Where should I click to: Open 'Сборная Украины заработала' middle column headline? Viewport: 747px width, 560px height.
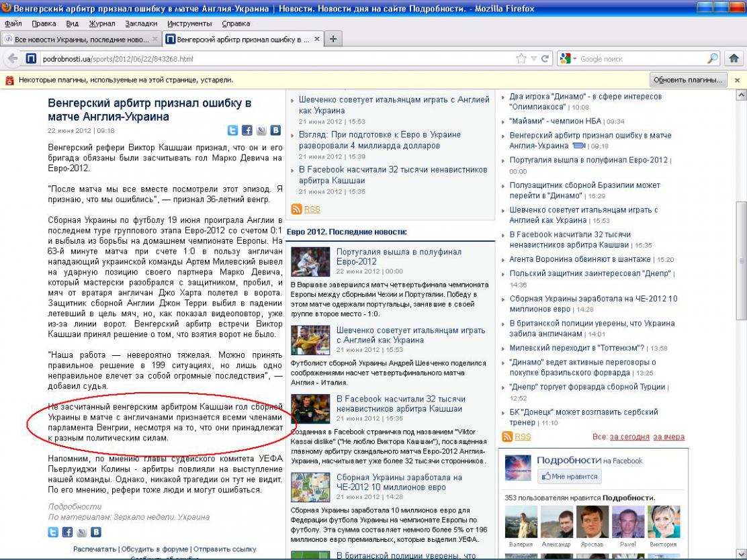[x=399, y=482]
